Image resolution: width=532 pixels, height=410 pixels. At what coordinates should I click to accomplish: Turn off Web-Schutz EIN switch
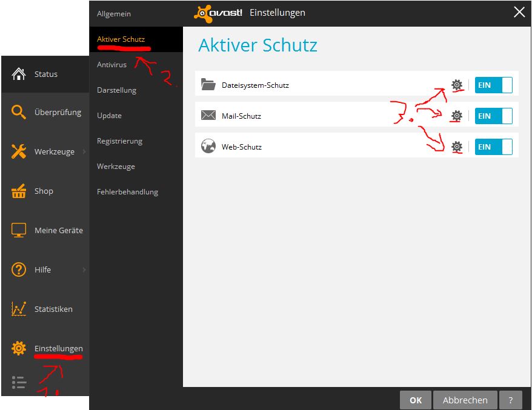(493, 147)
